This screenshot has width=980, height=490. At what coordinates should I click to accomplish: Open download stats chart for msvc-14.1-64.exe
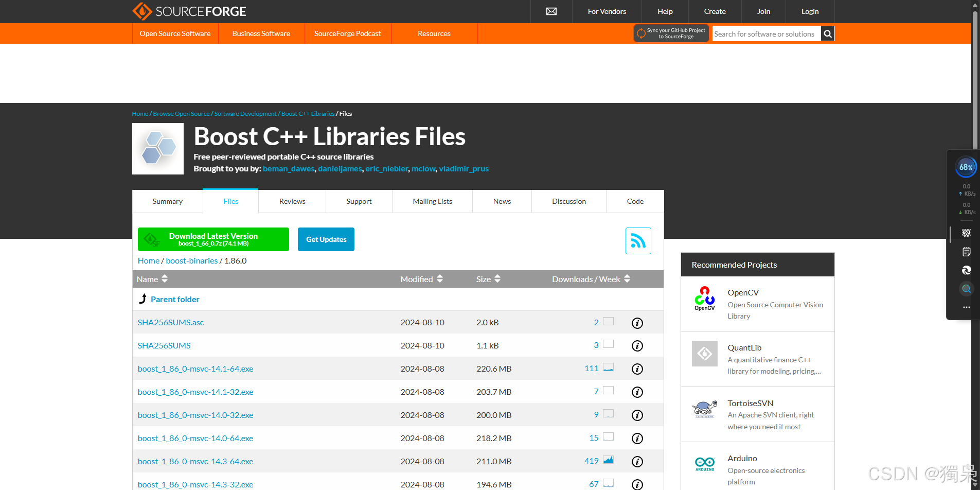point(608,367)
